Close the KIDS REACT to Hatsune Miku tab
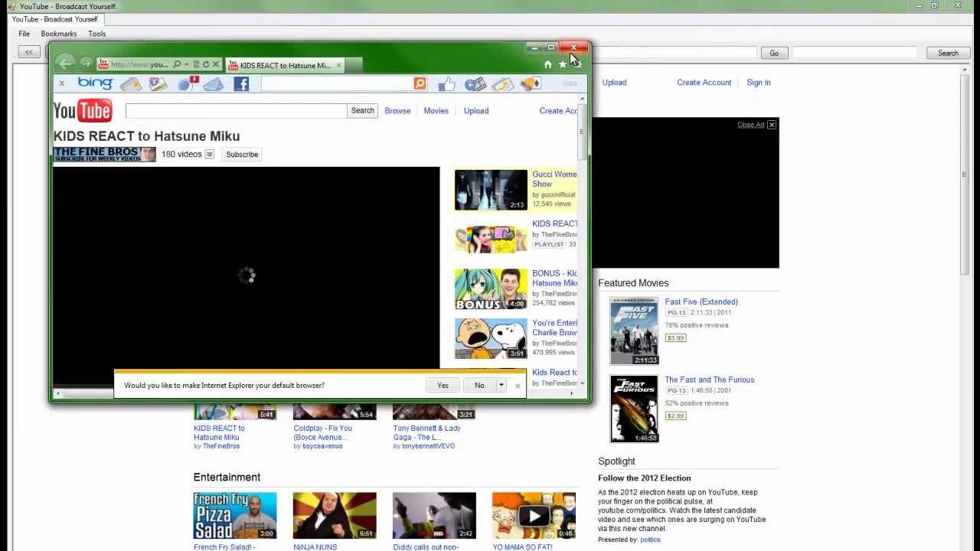This screenshot has height=551, width=980. pos(338,65)
